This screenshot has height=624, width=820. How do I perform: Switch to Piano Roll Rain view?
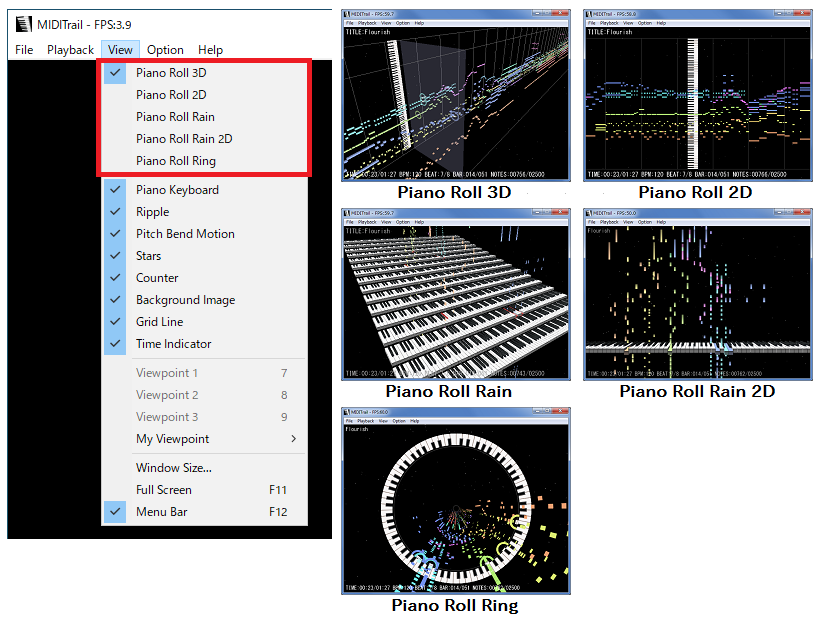click(205, 117)
